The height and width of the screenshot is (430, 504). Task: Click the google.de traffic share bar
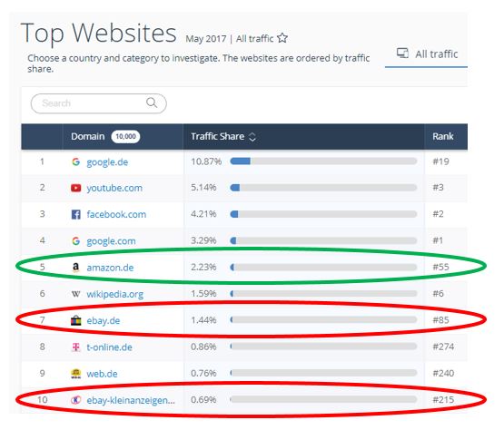click(323, 161)
